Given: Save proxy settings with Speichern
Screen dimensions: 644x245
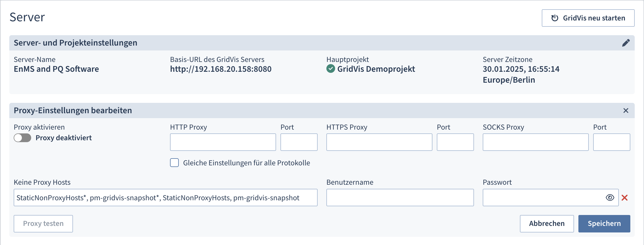Looking at the screenshot, I should tap(604, 224).
